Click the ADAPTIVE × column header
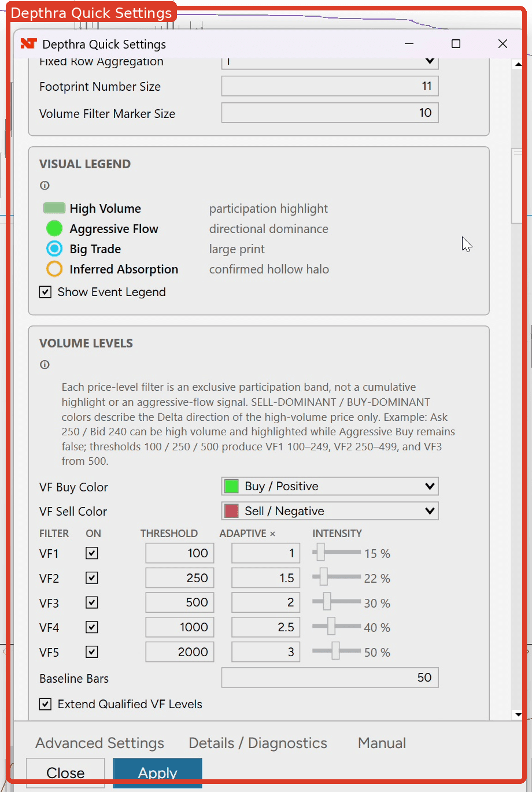This screenshot has width=532, height=792. click(x=247, y=534)
